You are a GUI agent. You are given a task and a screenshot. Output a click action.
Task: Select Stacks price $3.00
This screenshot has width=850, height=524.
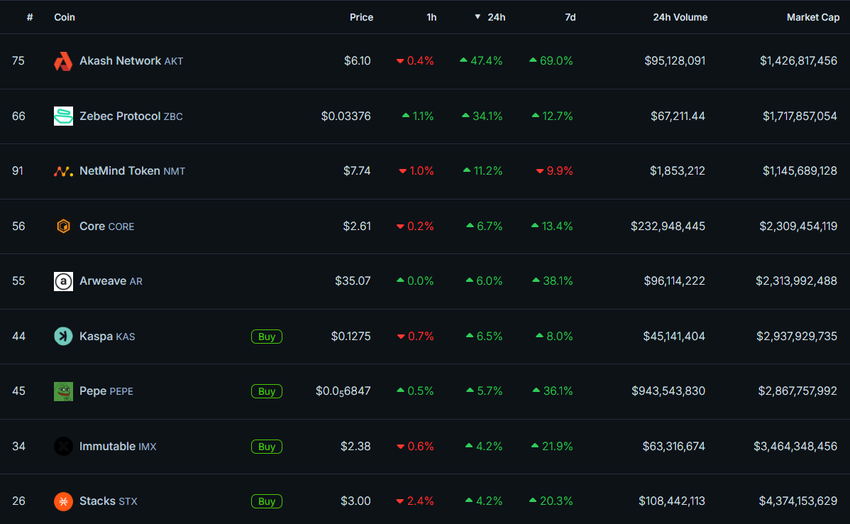click(x=356, y=501)
